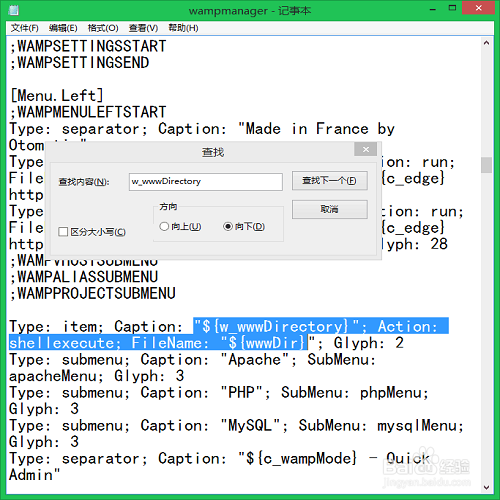Image resolution: width=500 pixels, height=500 pixels.
Task: Click the highlighted ${w_wwwDirectory} text
Action: tap(276, 326)
